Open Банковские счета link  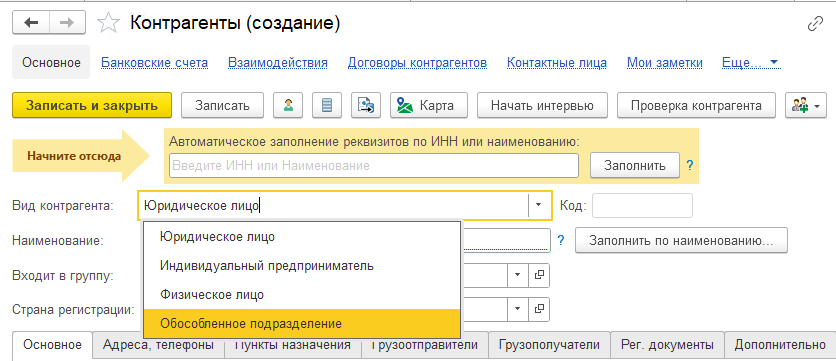tap(155, 63)
